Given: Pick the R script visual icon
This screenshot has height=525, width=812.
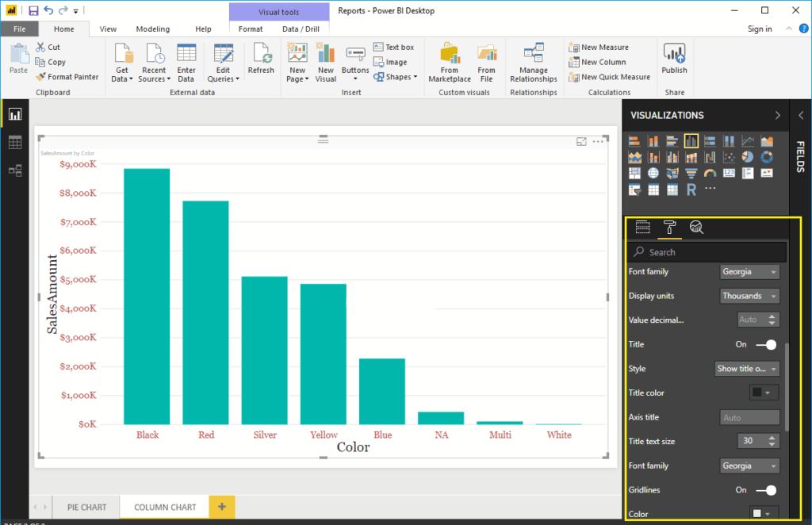Looking at the screenshot, I should tap(691, 190).
